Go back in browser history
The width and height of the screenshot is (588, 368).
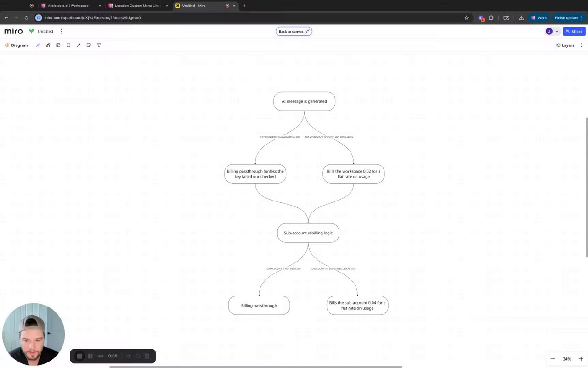click(6, 18)
